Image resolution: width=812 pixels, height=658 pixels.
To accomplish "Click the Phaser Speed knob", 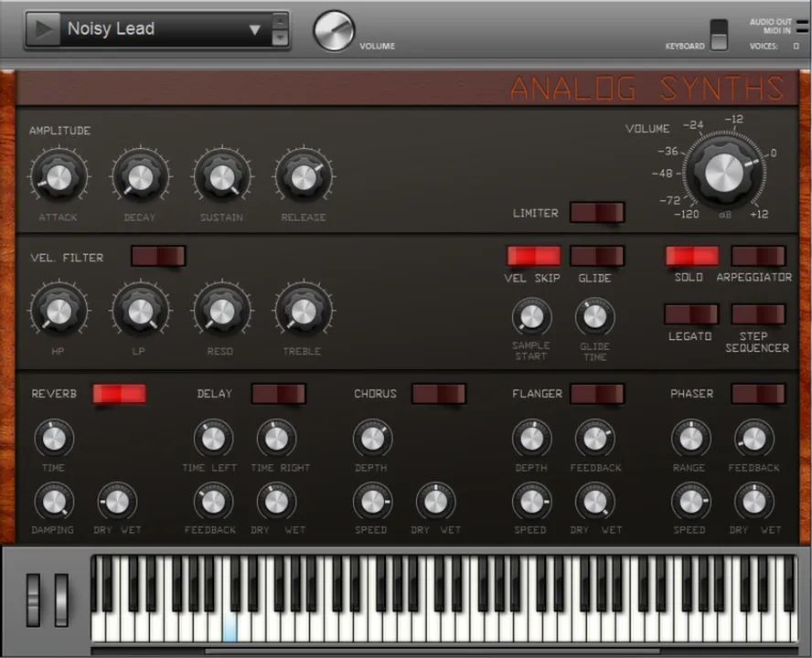I will [x=690, y=502].
